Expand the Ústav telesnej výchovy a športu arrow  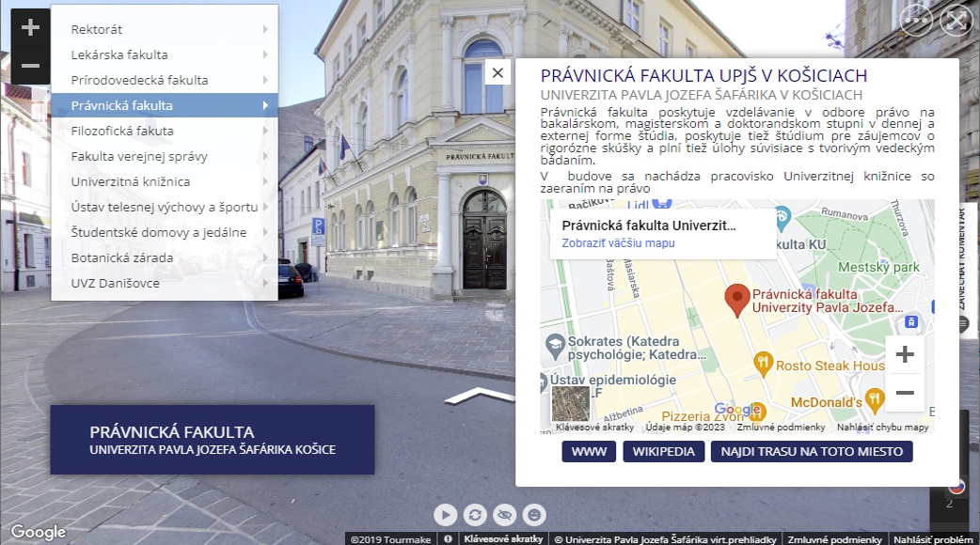tap(265, 208)
